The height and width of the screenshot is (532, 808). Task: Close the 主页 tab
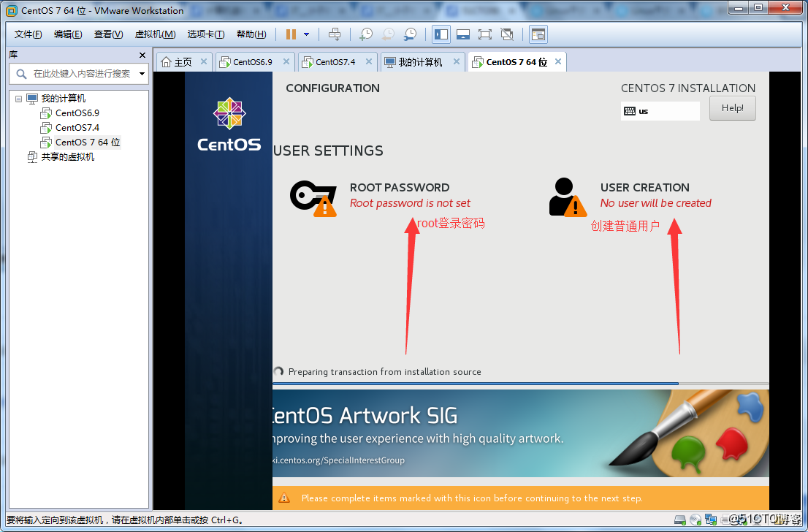pos(204,61)
